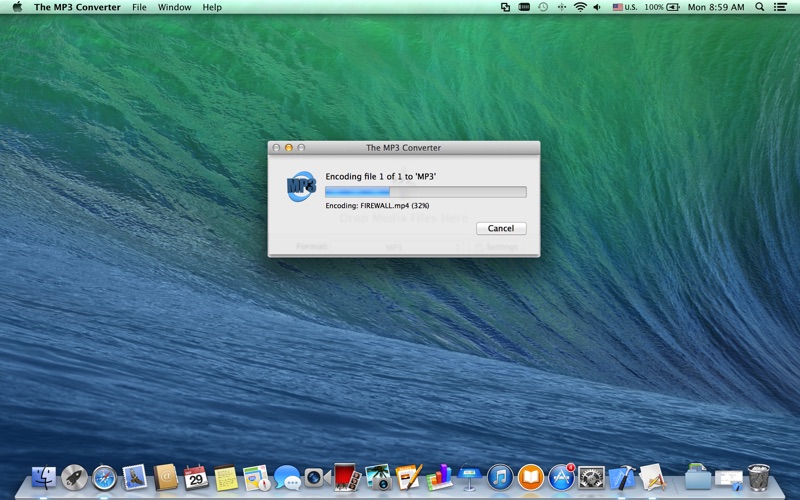Open the Trash in the dock
This screenshot has width=800, height=500.
pos(759,478)
